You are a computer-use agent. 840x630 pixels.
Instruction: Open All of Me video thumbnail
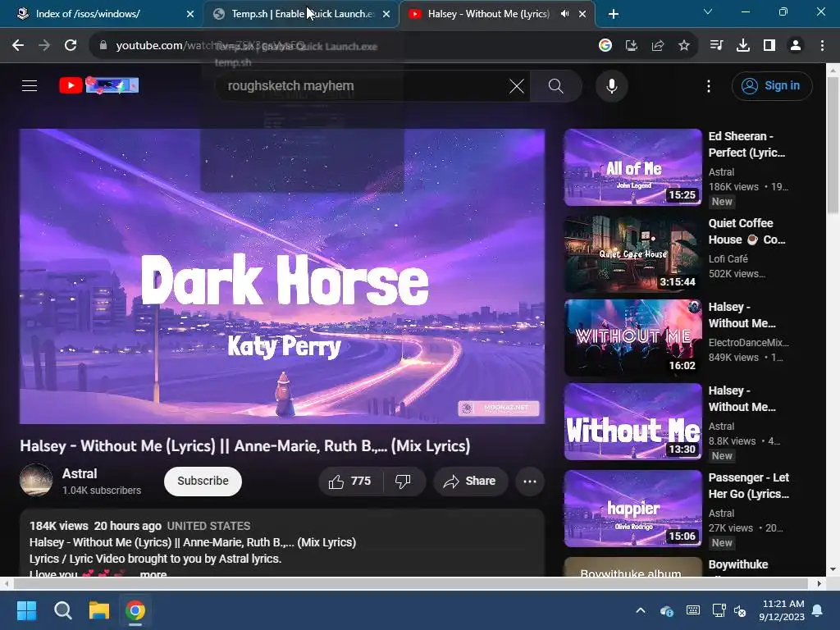click(x=633, y=167)
